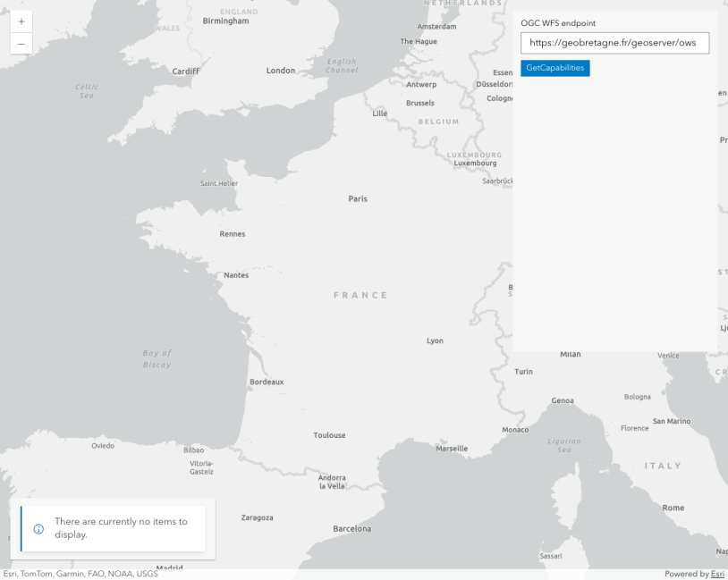Click on Rennes on the map
728x580 pixels.
[232, 234]
